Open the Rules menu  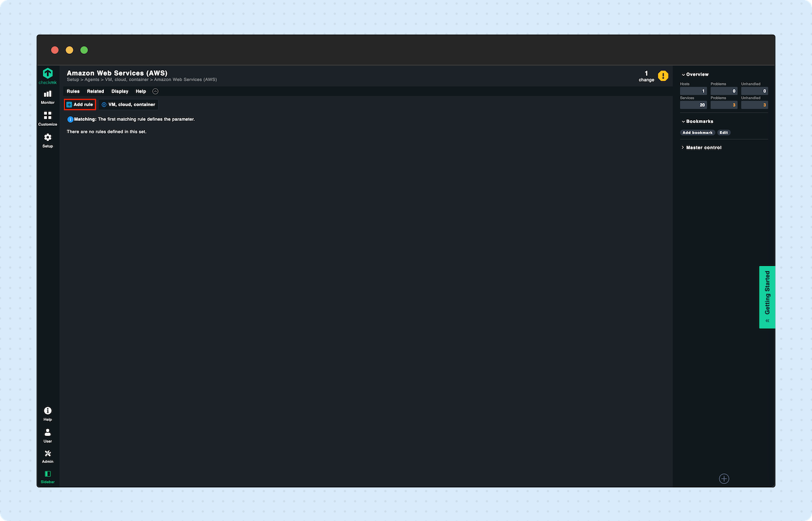(x=73, y=92)
